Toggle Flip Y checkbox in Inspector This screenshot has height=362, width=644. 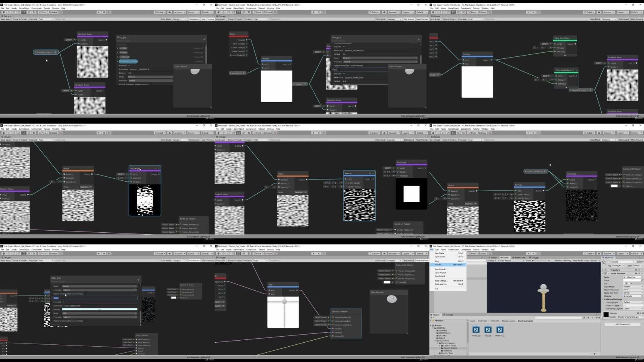(x=629, y=283)
